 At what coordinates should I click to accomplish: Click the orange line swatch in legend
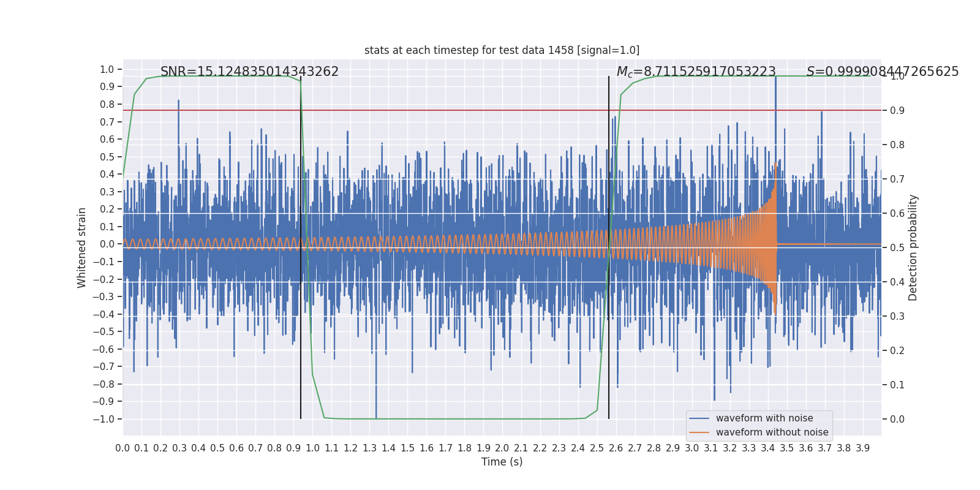699,432
